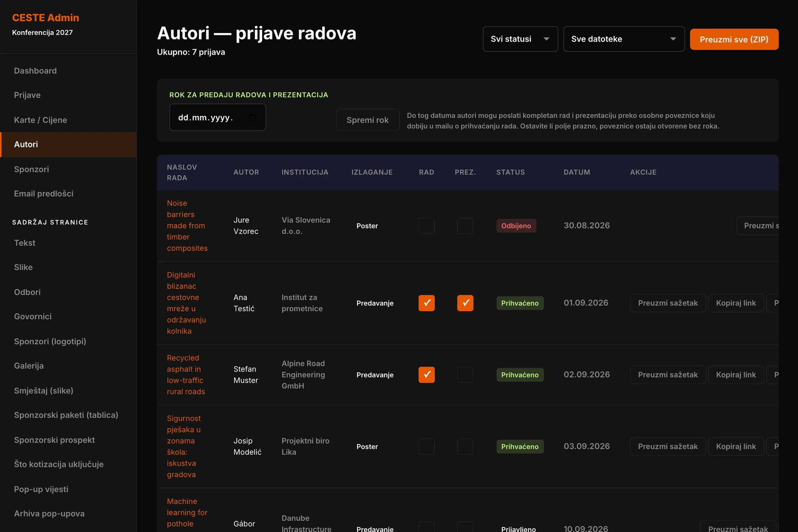
Task: Open Što kotizacija uključuje page
Action: coord(68,464)
